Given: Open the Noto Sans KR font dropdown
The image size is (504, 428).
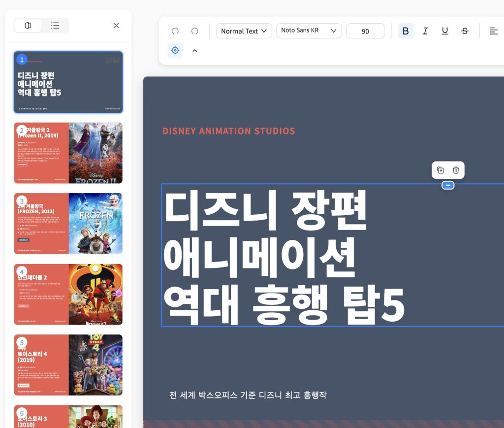Looking at the screenshot, I should pyautogui.click(x=309, y=31).
